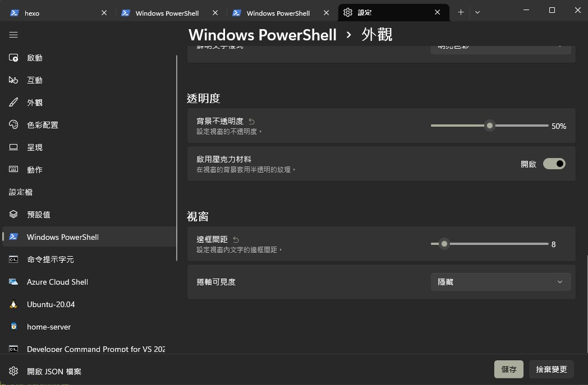Expand the 捲軸可見度 scrollbar visibility dropdown

[500, 282]
